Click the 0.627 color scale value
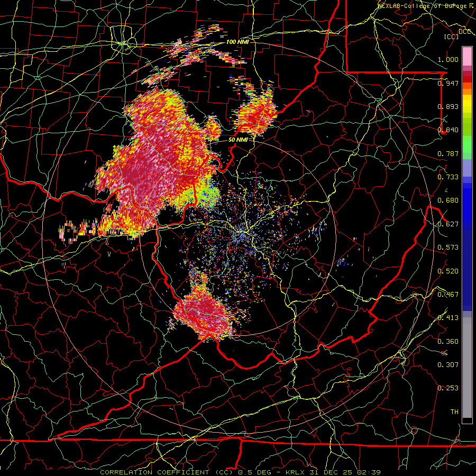 click(x=448, y=224)
